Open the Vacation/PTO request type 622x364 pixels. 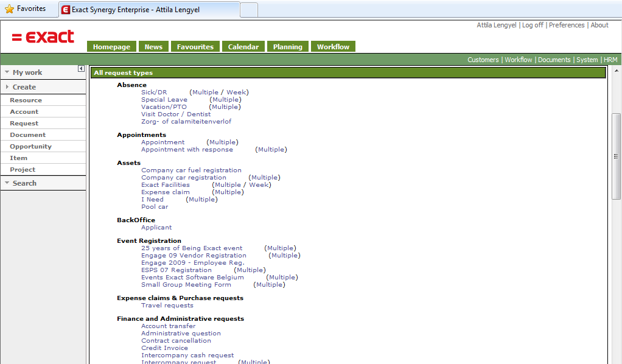click(164, 107)
